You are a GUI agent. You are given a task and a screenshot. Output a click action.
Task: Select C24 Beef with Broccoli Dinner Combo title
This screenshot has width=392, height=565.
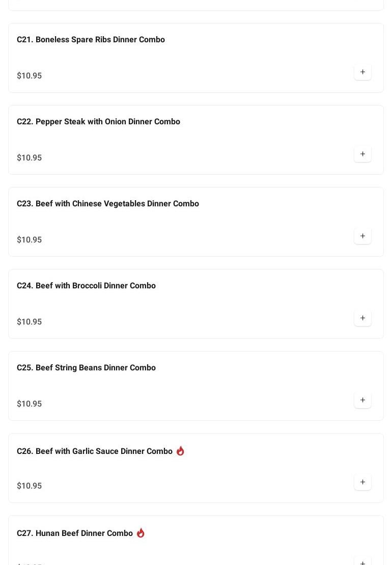(x=86, y=286)
